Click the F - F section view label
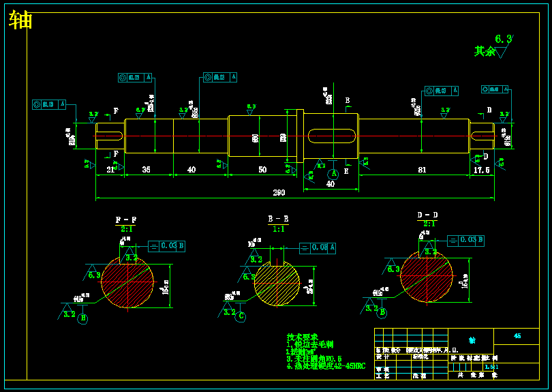The width and height of the screenshot is (552, 392). [x=126, y=220]
